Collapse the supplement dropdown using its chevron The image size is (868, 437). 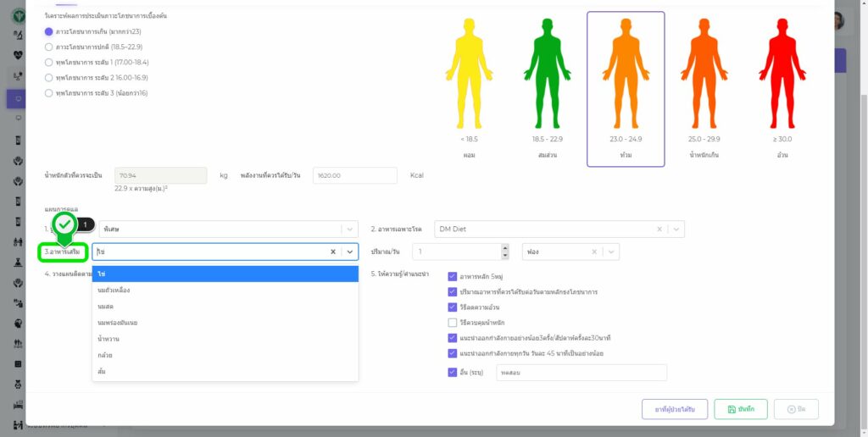point(349,252)
